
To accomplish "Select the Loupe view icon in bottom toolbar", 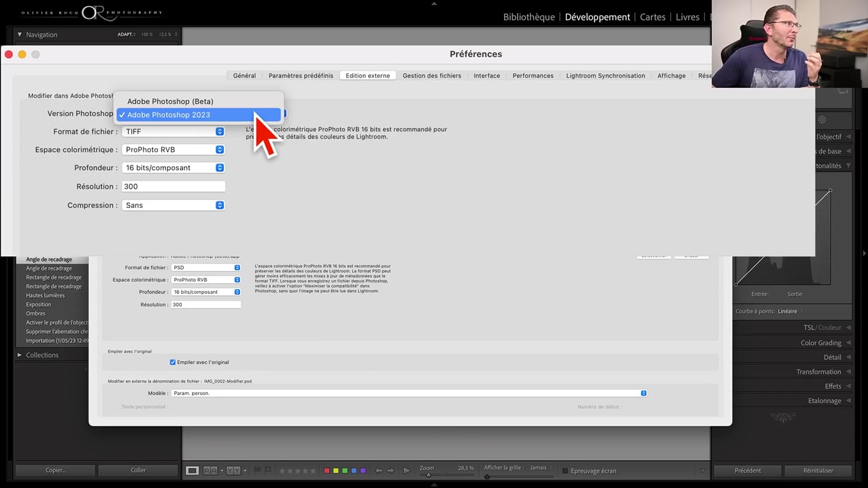I will (x=192, y=470).
